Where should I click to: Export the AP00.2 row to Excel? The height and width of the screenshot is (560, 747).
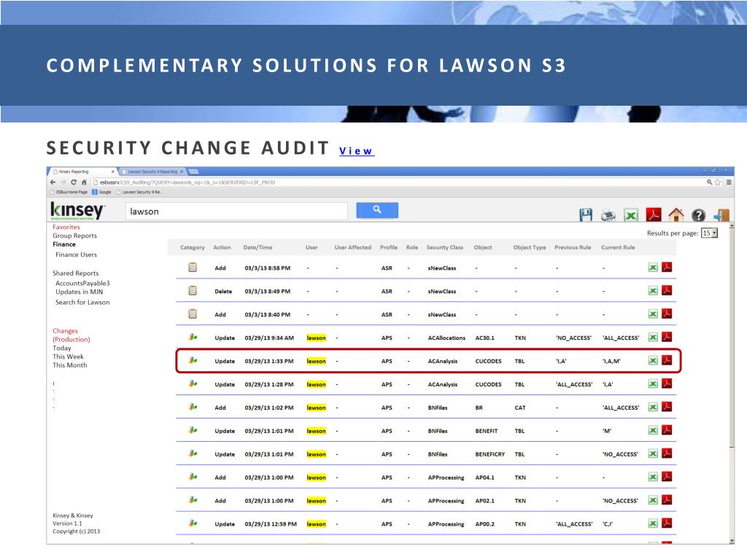click(x=653, y=524)
